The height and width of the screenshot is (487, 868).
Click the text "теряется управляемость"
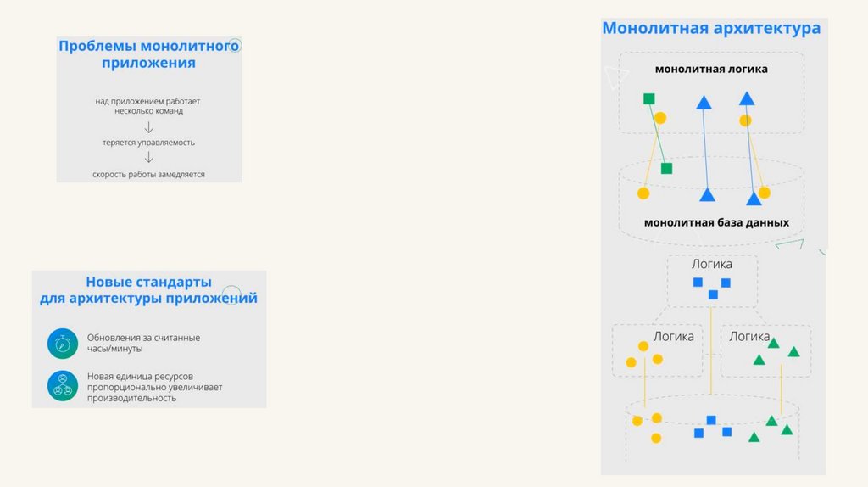(149, 143)
